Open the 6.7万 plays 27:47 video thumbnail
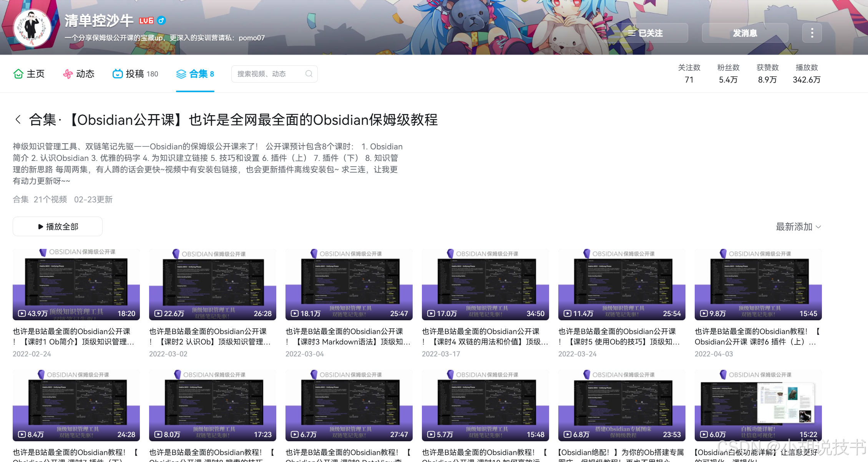The image size is (868, 462). pos(349,405)
